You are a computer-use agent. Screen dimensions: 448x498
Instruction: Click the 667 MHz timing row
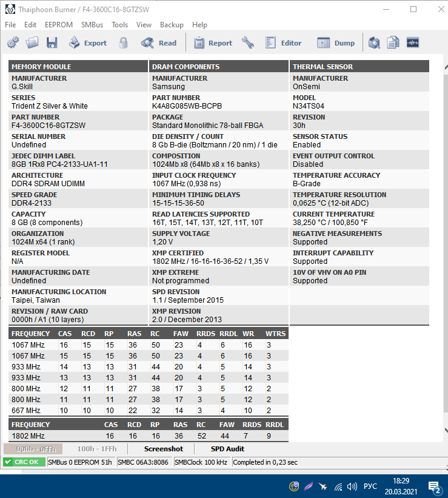click(149, 410)
